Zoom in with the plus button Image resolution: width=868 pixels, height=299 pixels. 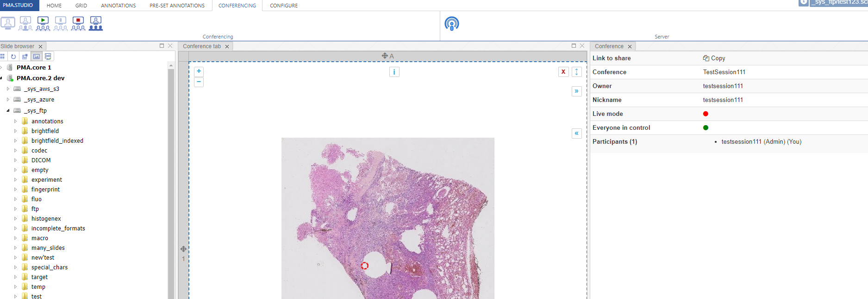(199, 71)
